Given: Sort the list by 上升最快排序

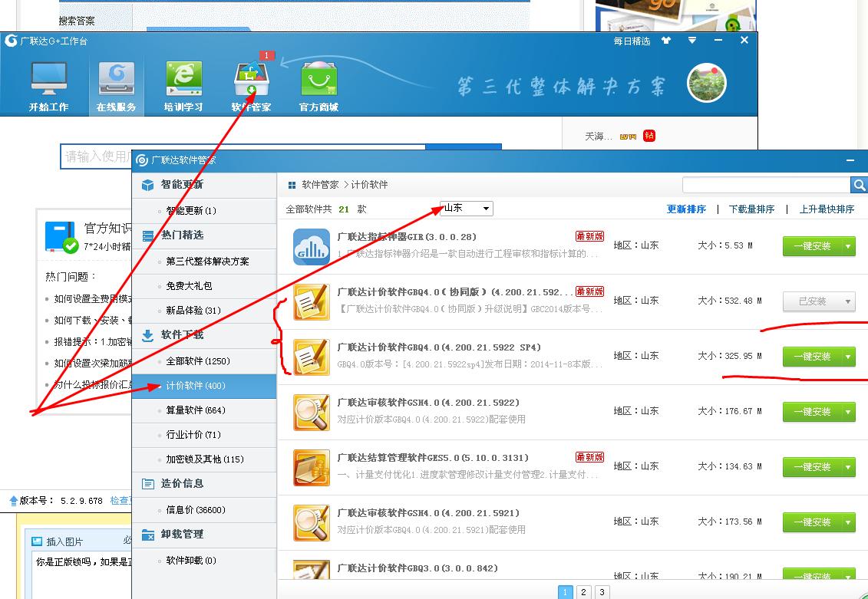Looking at the screenshot, I should pos(827,209).
